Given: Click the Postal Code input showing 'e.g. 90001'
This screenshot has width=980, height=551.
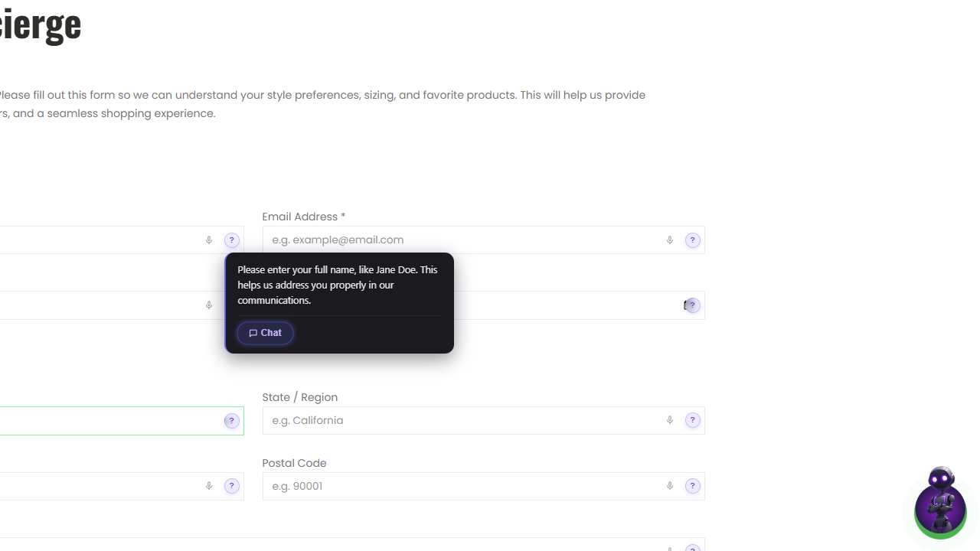Looking at the screenshot, I should pyautogui.click(x=459, y=486).
